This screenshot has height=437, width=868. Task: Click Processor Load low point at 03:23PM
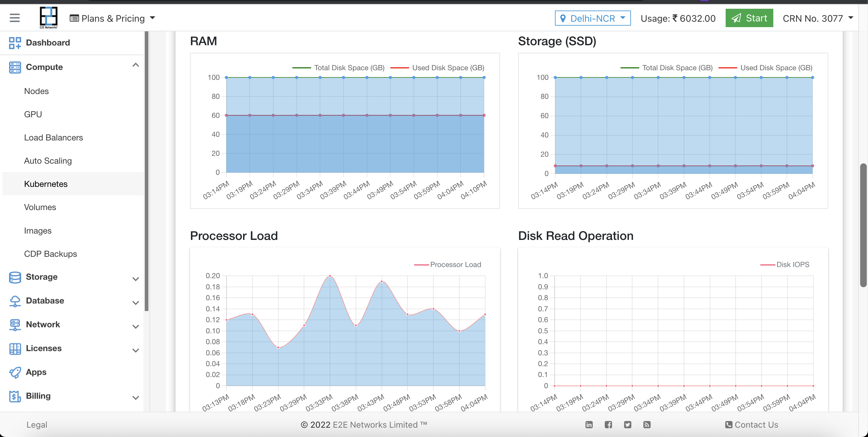tap(278, 347)
